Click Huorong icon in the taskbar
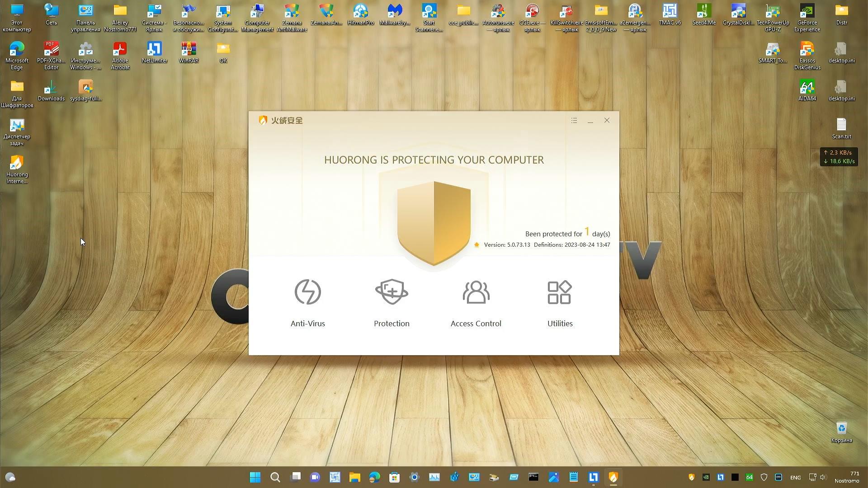Viewport: 868px width, 488px height. [613, 477]
